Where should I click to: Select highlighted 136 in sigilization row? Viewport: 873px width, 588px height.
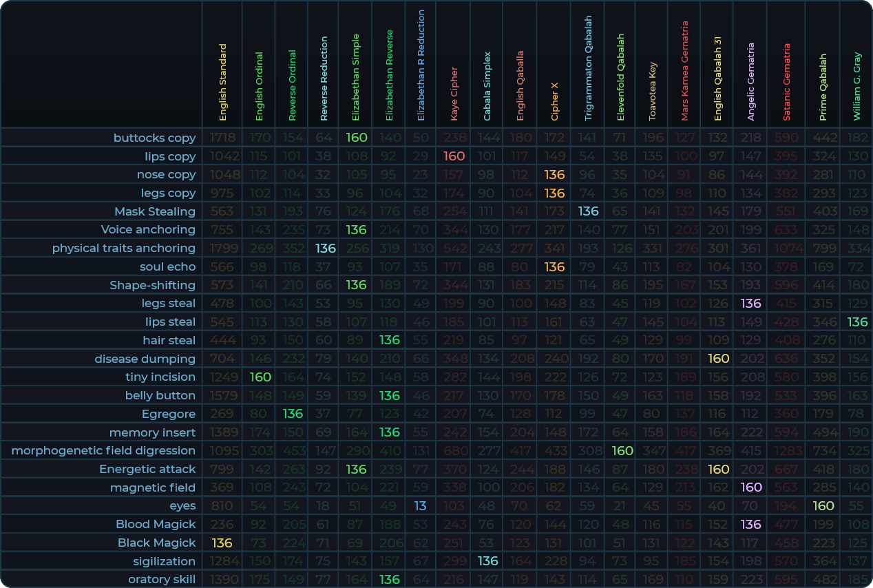(488, 561)
